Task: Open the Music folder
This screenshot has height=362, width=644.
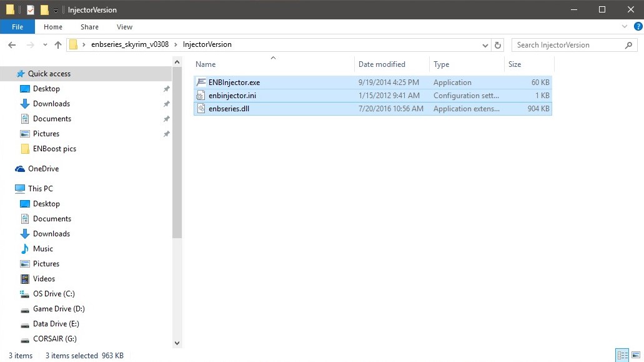Action: point(42,249)
